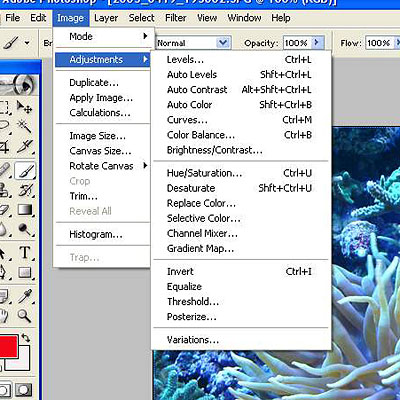Image resolution: width=400 pixels, height=400 pixels.
Task: Select the Blur tool
Action: [x=4, y=229]
